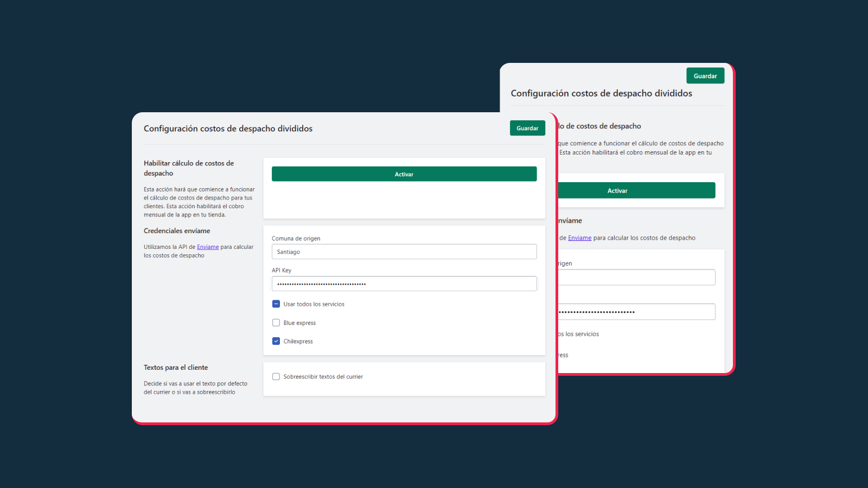The width and height of the screenshot is (868, 488).
Task: Enable the Blue express checkbox
Action: (x=276, y=323)
